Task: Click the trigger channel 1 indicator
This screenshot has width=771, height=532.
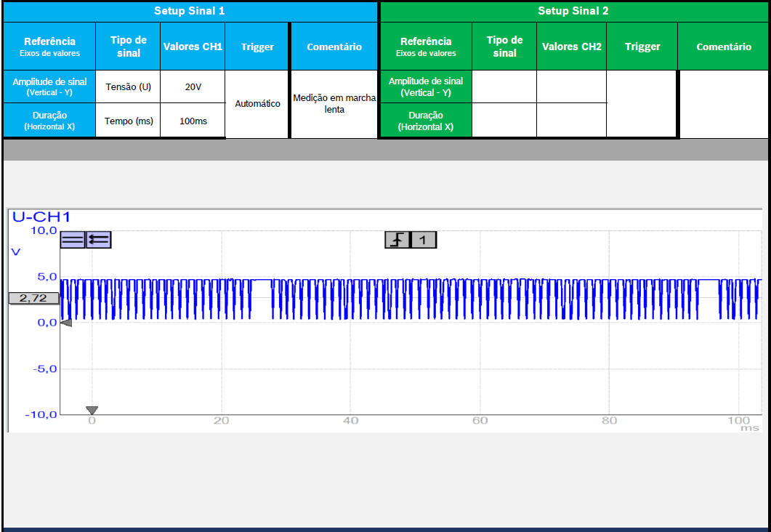Action: coord(424,240)
